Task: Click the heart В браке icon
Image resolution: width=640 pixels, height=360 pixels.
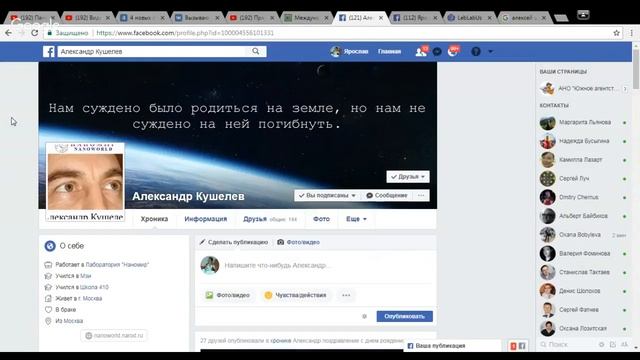Action: point(48,309)
